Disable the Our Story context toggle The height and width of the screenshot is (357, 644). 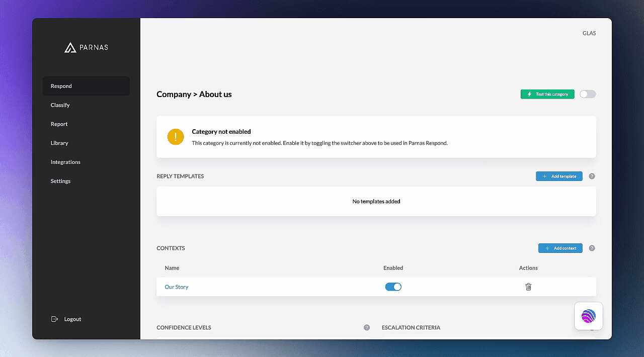(393, 287)
